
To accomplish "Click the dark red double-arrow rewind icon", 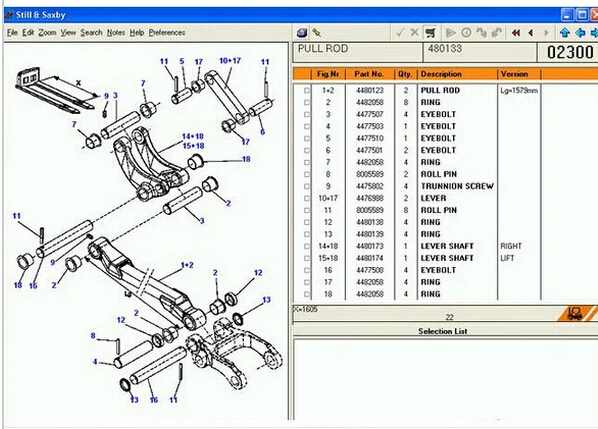I will (x=516, y=33).
